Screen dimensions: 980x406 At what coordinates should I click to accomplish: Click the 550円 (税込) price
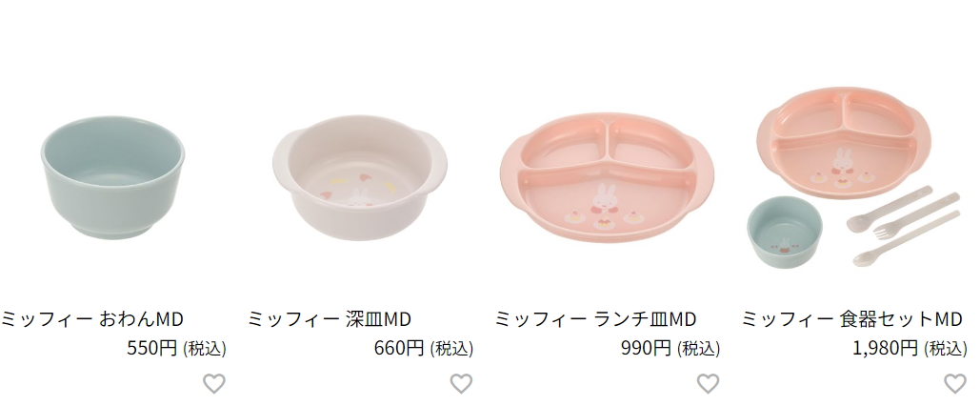(x=176, y=348)
